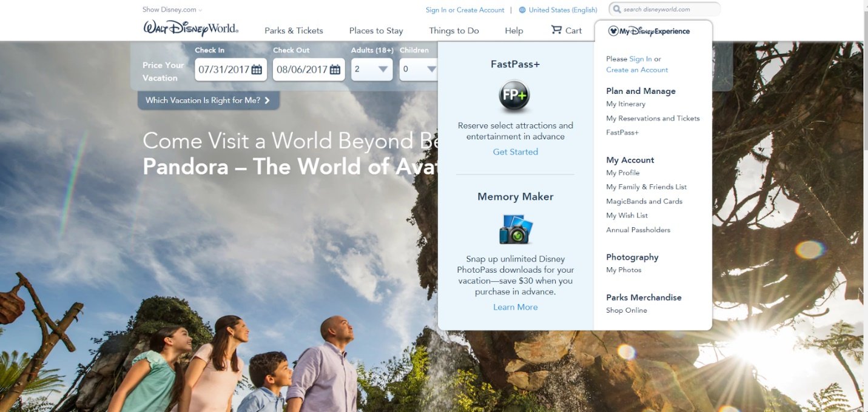Open the Parks & Tickets menu
Screen dimensions: 868x412
pos(294,30)
